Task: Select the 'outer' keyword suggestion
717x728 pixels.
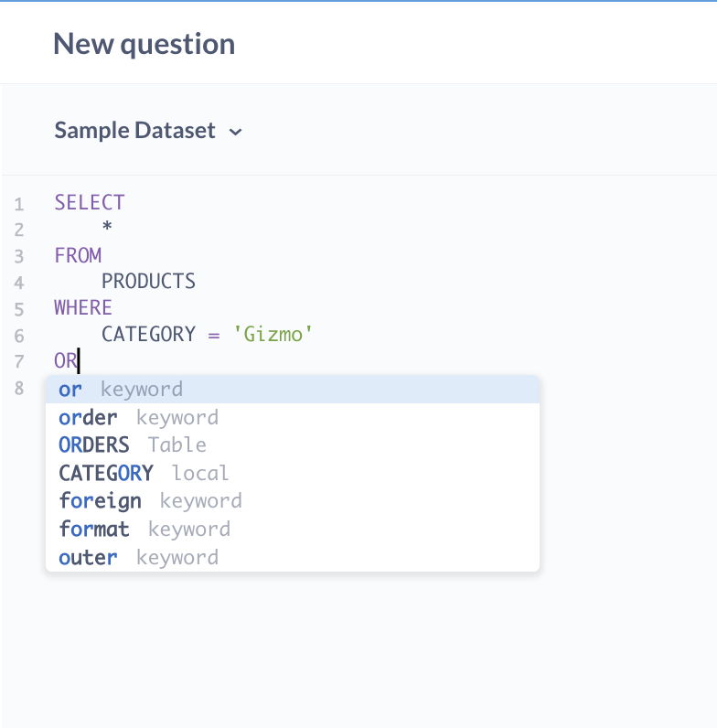Action: coord(88,558)
